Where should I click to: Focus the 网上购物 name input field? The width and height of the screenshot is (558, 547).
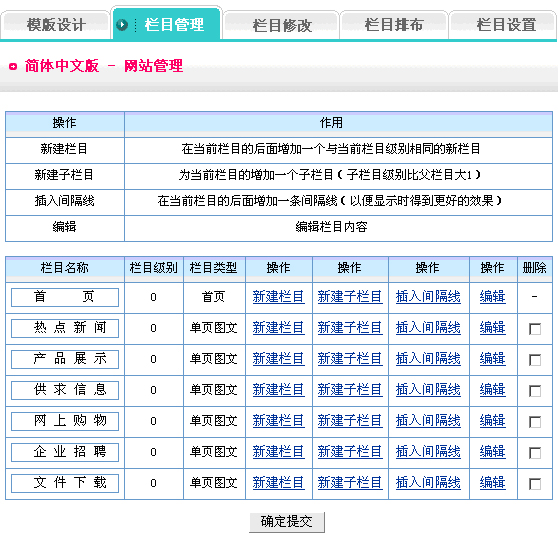click(65, 421)
